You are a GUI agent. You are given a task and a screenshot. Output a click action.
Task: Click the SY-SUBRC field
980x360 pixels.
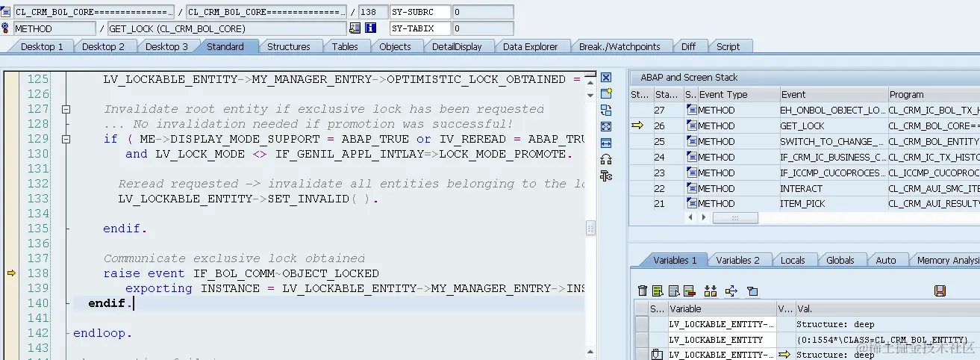[420, 12]
